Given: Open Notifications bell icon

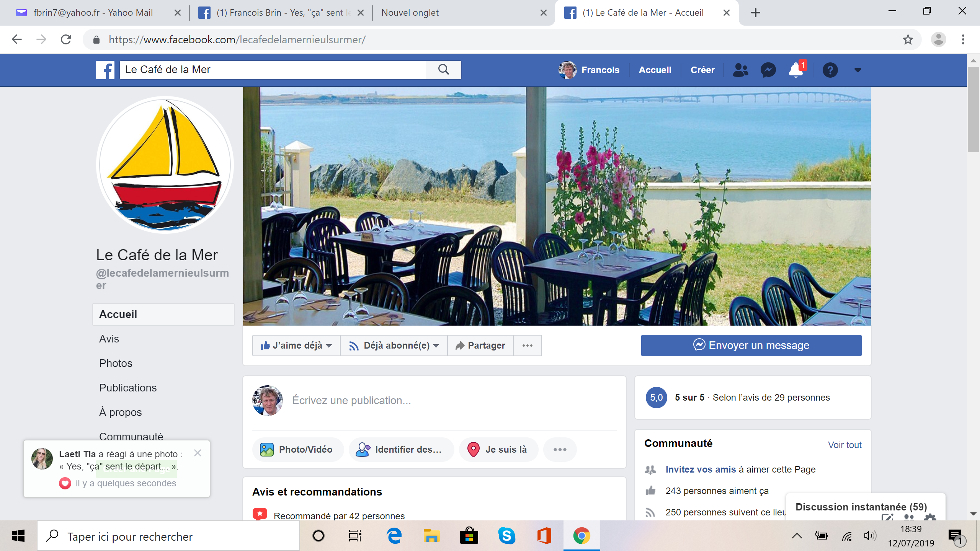Looking at the screenshot, I should tap(796, 70).
